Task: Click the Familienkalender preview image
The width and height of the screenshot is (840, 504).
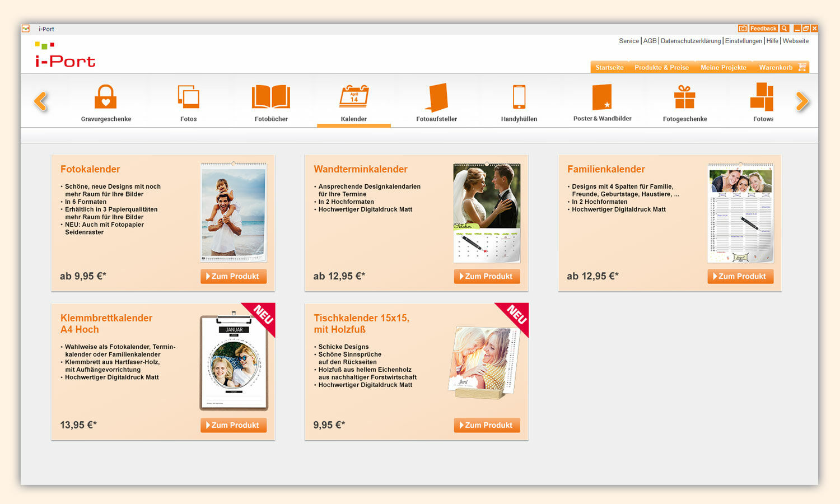Action: (x=740, y=213)
